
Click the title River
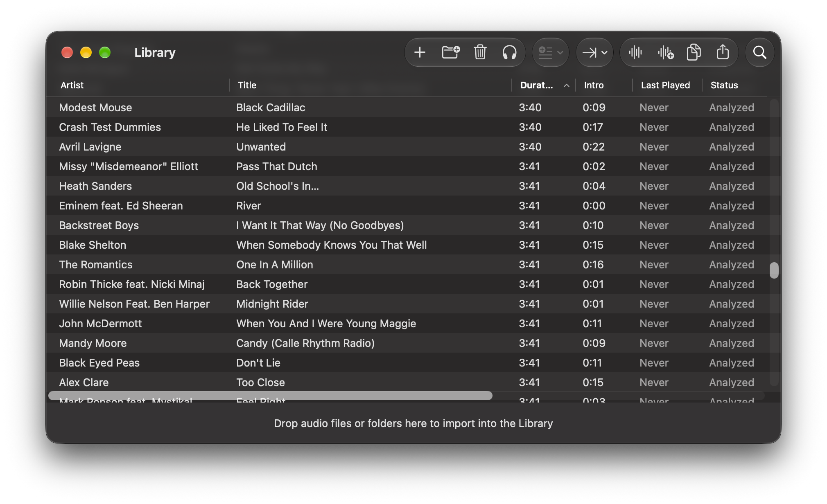249,205
